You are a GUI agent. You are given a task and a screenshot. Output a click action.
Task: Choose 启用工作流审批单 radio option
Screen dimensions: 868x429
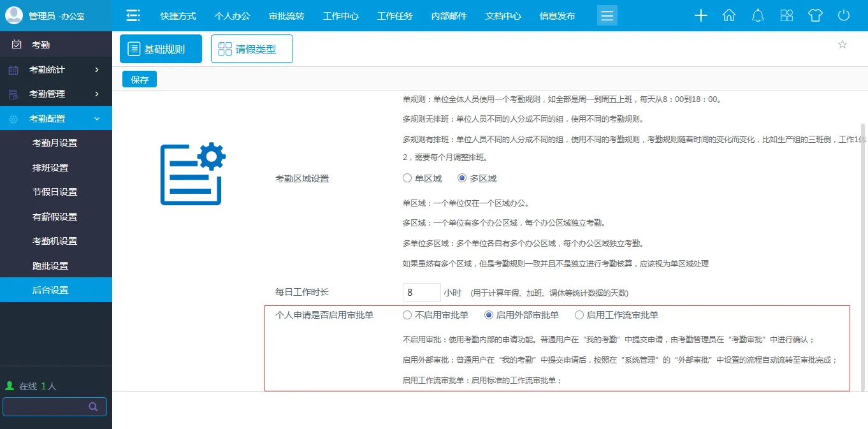(x=579, y=315)
